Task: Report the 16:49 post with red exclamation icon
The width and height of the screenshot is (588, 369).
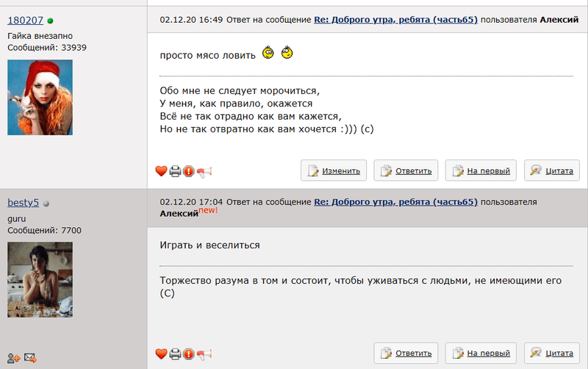Action: click(x=189, y=171)
